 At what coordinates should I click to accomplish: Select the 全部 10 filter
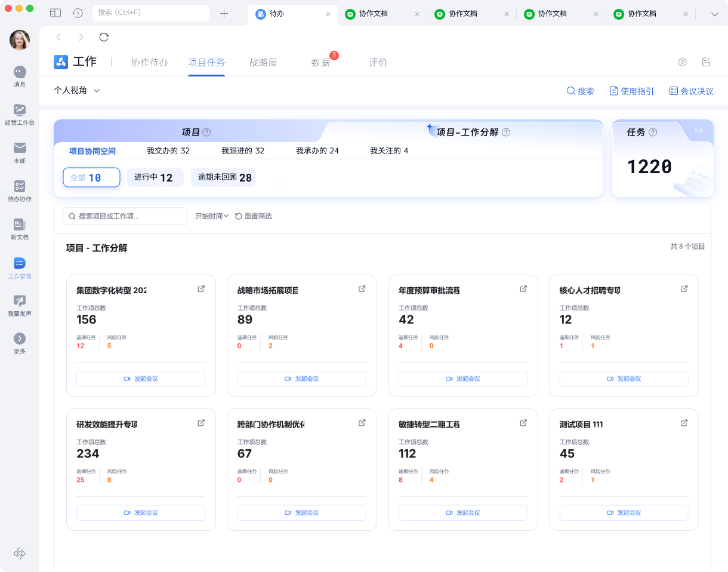point(91,177)
